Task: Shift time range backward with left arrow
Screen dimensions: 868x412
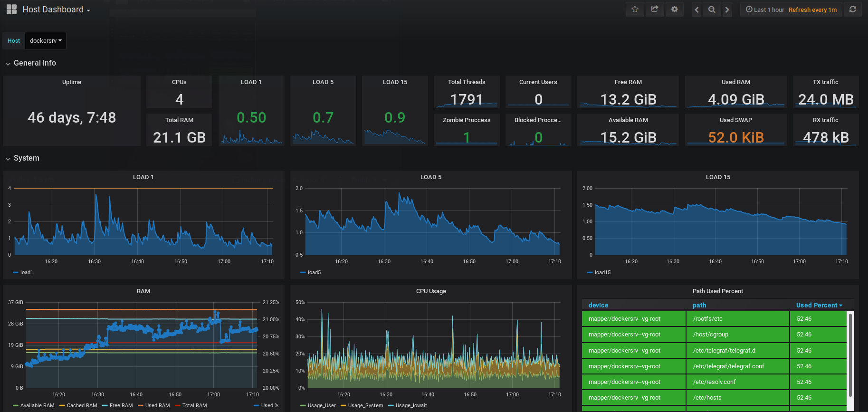Action: coord(696,10)
